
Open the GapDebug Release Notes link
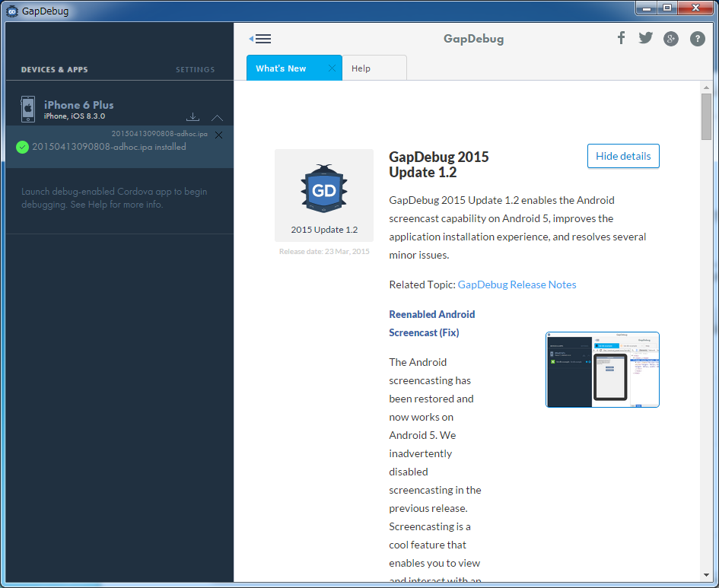[x=517, y=284]
